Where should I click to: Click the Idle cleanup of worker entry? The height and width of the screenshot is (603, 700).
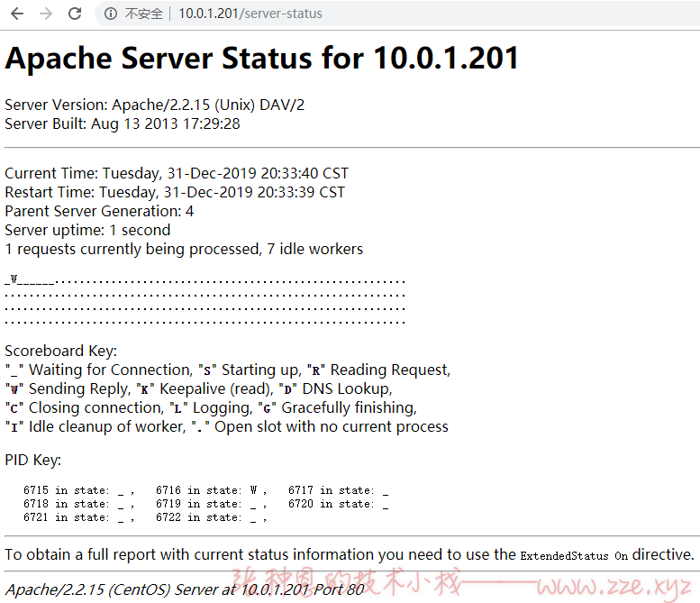[x=95, y=427]
